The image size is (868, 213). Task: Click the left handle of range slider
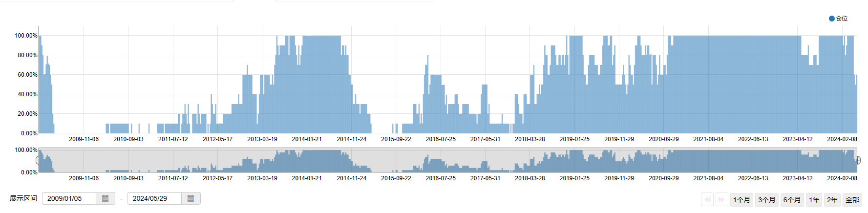[38, 160]
